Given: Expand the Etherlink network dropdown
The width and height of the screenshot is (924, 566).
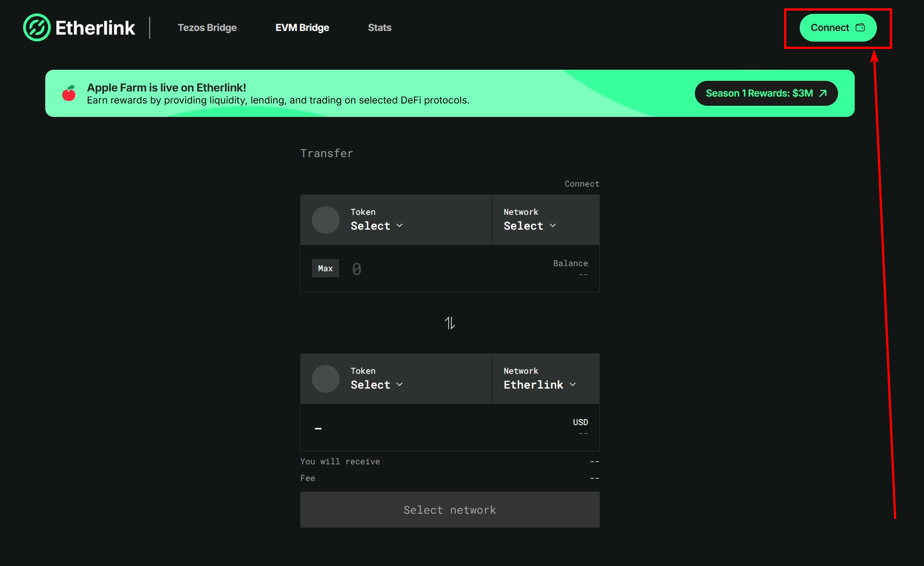Looking at the screenshot, I should pos(540,385).
